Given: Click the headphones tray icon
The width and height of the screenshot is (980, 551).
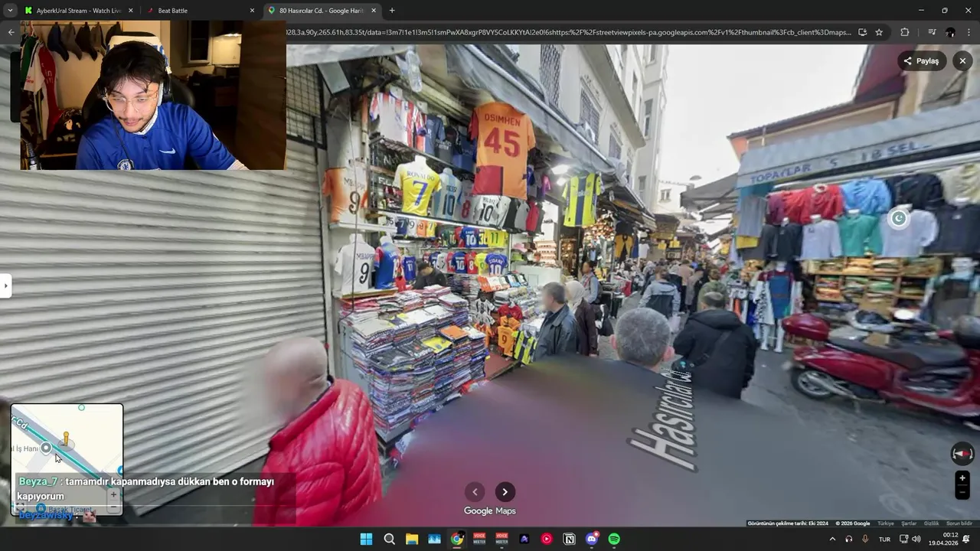Looking at the screenshot, I should [x=848, y=539].
